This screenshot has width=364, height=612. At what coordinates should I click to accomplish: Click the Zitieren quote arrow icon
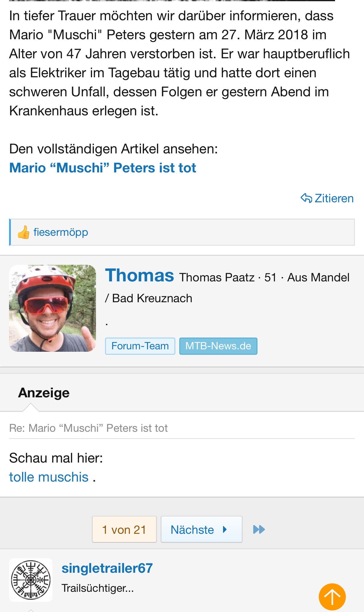[306, 198]
